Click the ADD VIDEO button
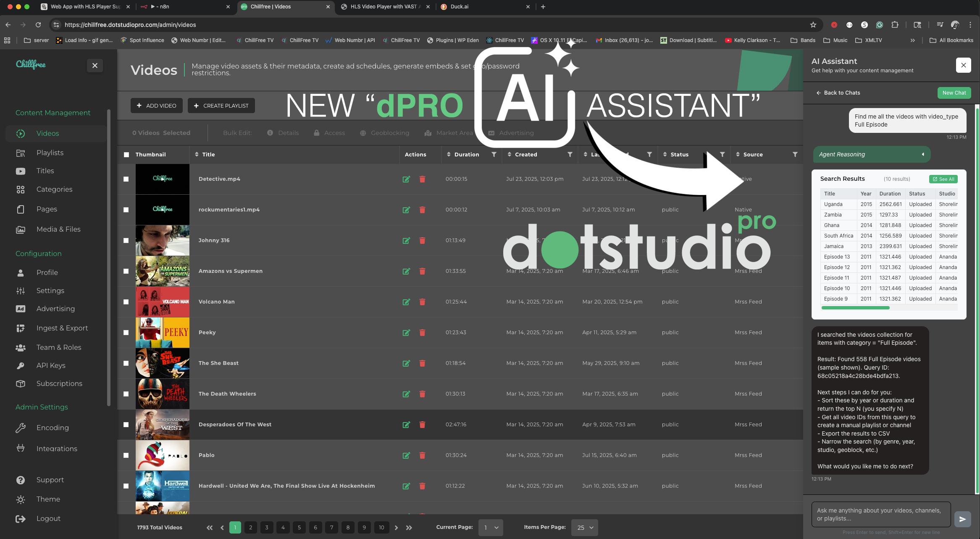Screen dimensions: 980x539 tap(156, 106)
